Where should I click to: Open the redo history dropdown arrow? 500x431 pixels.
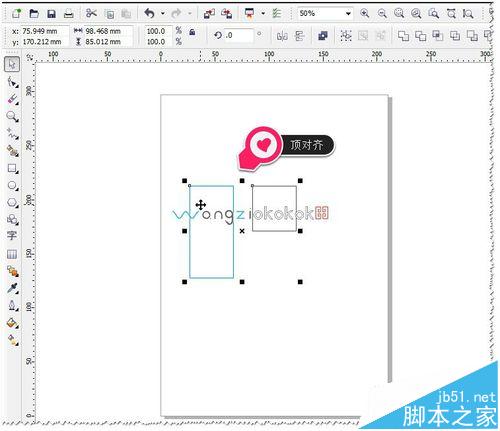[x=190, y=14]
